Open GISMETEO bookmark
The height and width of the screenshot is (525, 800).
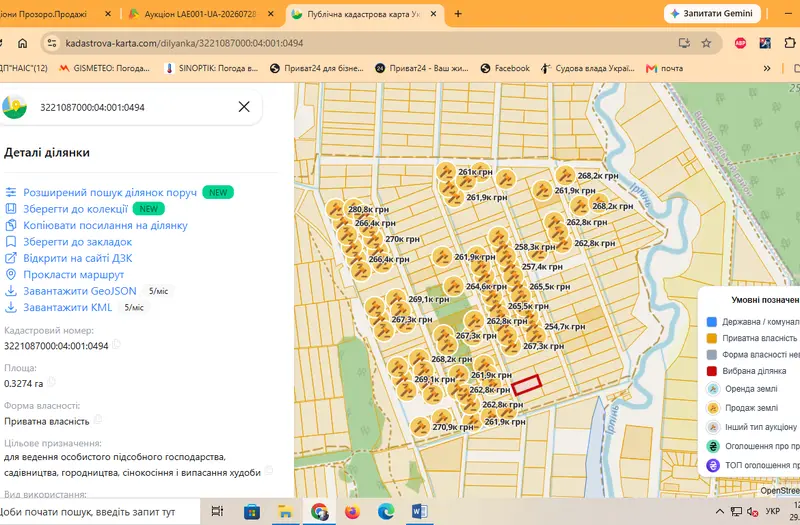click(x=105, y=68)
